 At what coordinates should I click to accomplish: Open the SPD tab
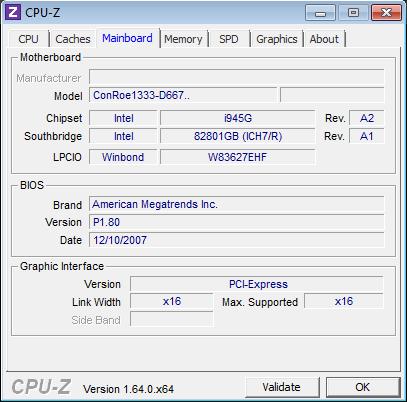229,39
